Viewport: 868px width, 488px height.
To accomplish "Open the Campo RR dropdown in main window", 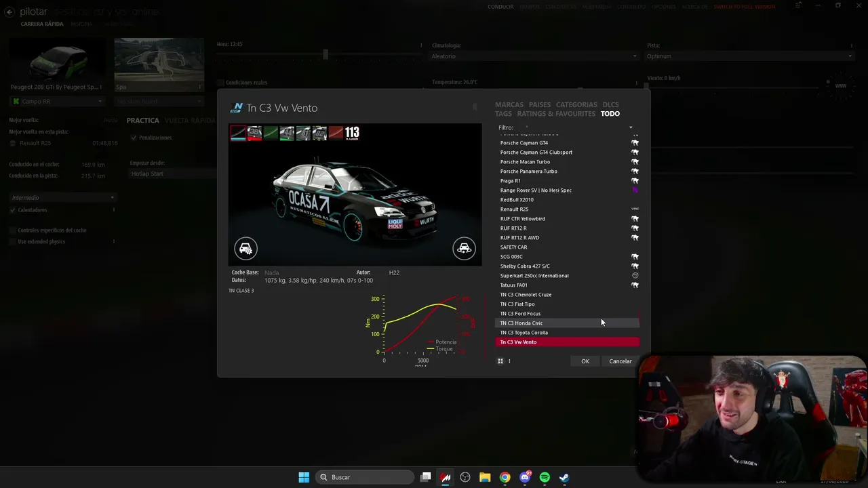I will coord(58,102).
